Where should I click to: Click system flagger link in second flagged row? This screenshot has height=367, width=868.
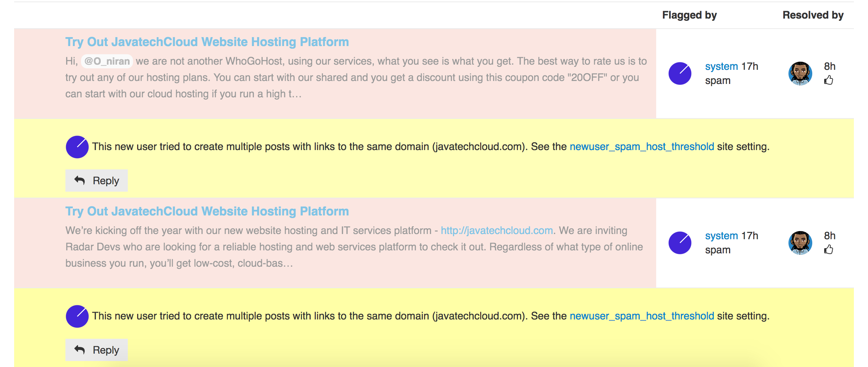(x=721, y=236)
